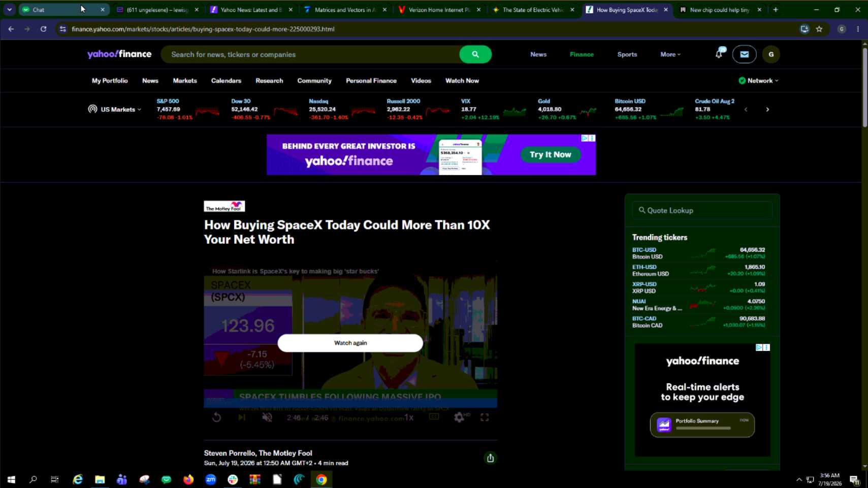
Task: Open the G profile avatar on Yahoo
Action: pos(771,54)
